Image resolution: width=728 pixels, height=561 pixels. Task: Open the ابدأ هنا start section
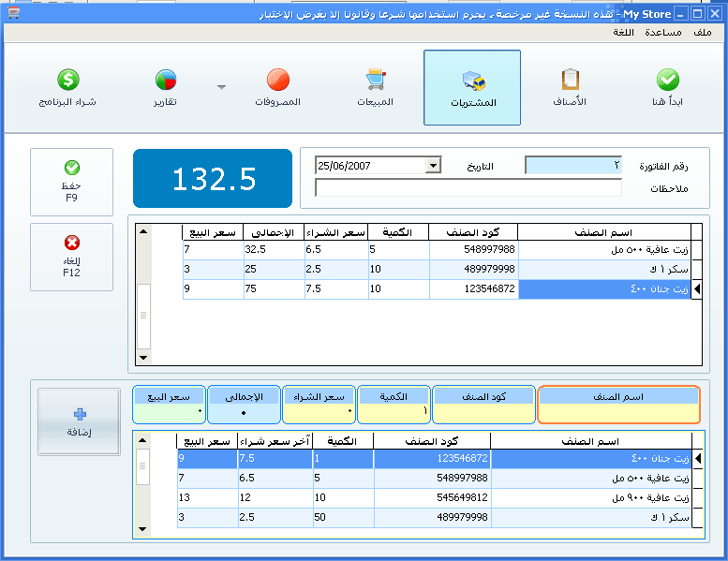pyautogui.click(x=667, y=87)
